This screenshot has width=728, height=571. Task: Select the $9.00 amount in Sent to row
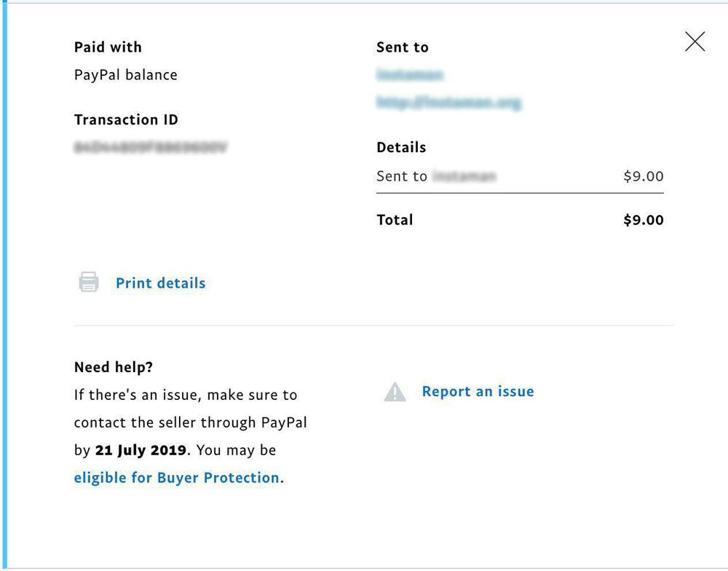[644, 176]
